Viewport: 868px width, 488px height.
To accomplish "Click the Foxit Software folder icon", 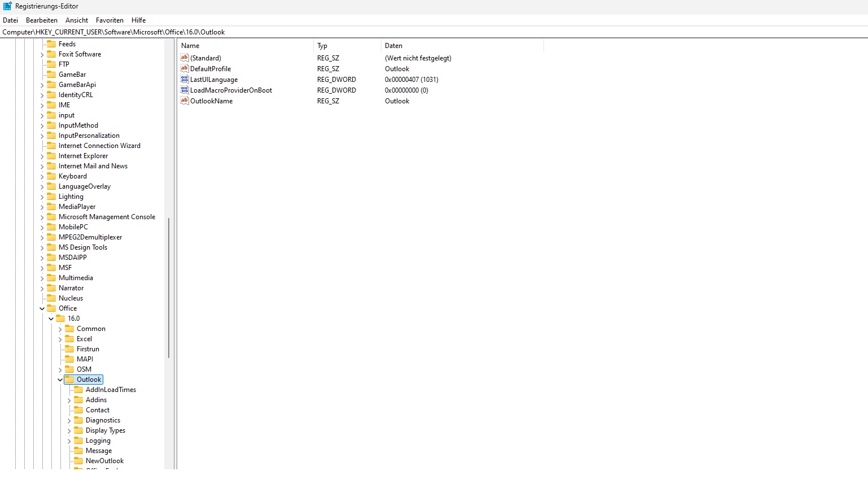I will point(51,54).
